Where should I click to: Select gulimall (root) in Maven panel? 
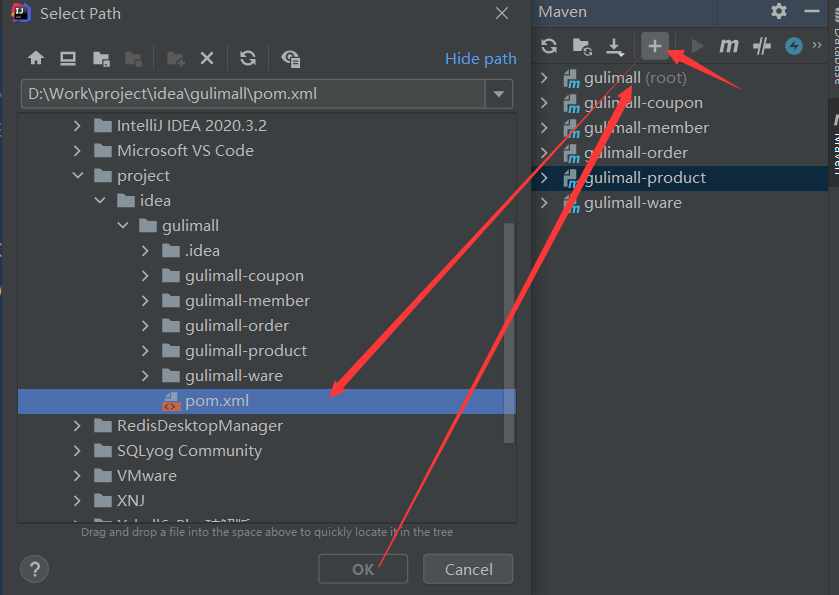tap(635, 78)
